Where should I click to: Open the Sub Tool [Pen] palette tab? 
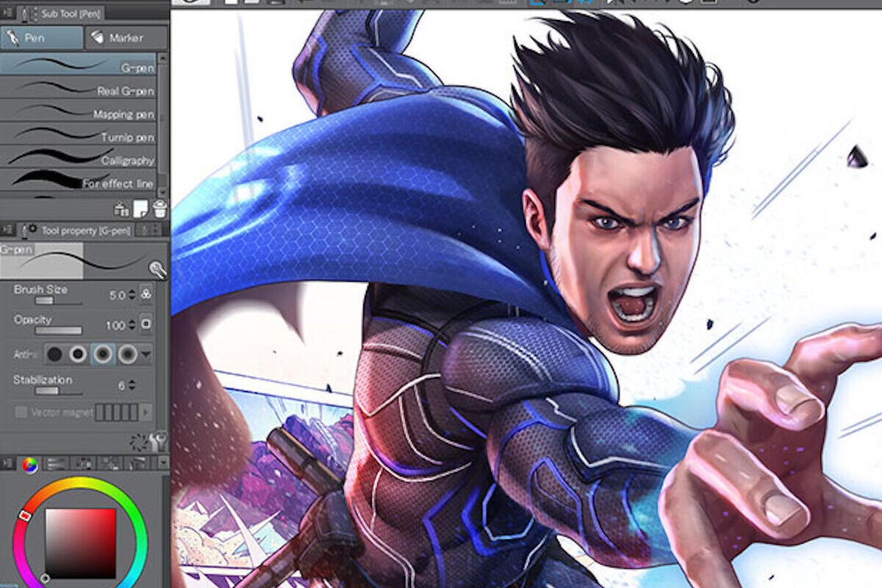click(x=60, y=13)
